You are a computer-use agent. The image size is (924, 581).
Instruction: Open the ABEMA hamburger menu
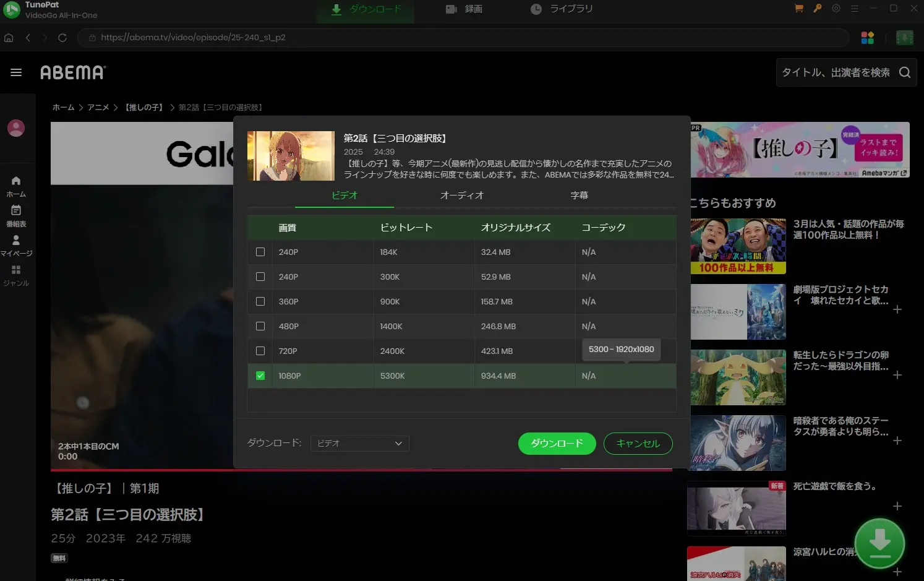tap(16, 72)
